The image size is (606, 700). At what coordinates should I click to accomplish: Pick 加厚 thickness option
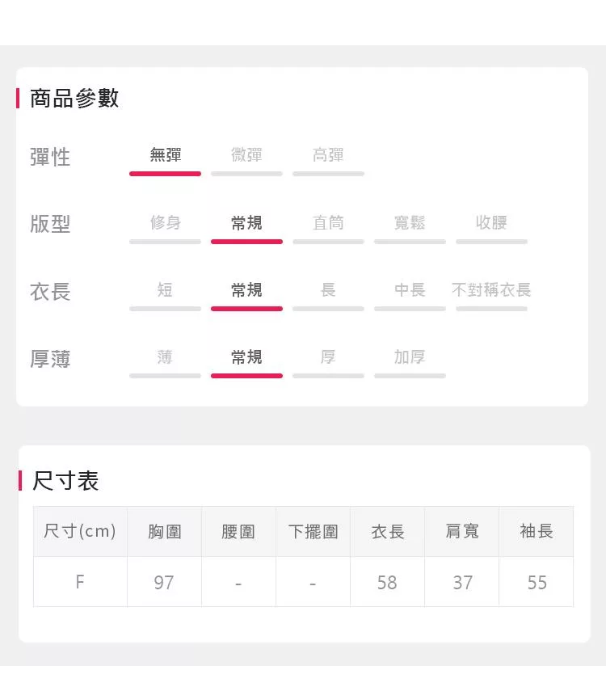pyautogui.click(x=410, y=357)
